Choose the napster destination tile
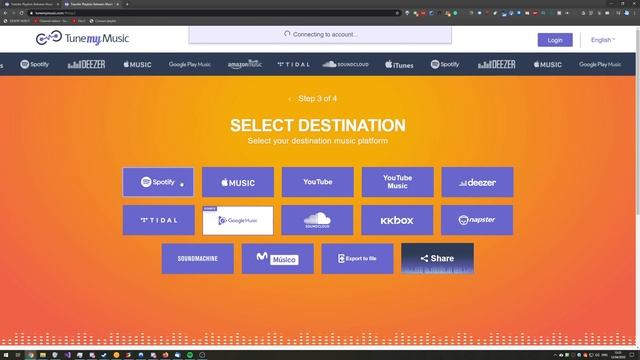The width and height of the screenshot is (640, 360). tap(477, 220)
